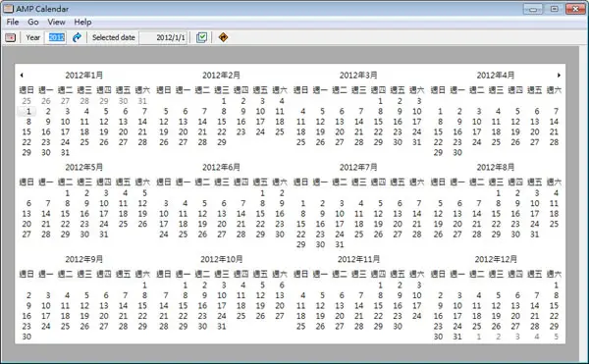Click the green checkmark toolbar icon
589x364 pixels.
point(201,37)
